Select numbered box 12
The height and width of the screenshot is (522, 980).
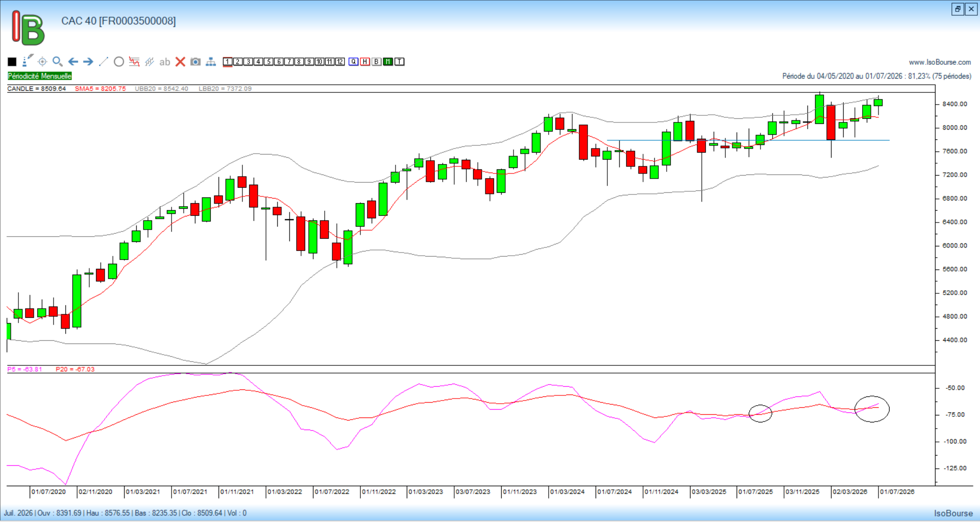(x=340, y=62)
